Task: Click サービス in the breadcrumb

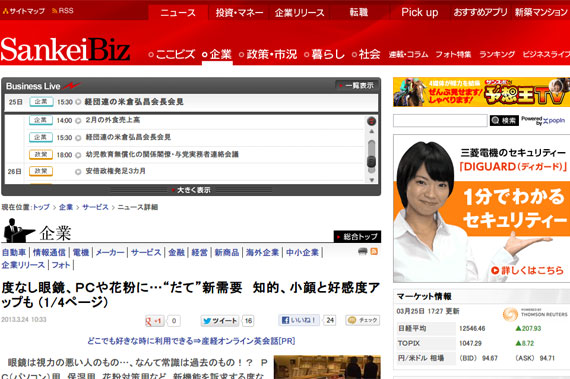Action: pyautogui.click(x=95, y=207)
